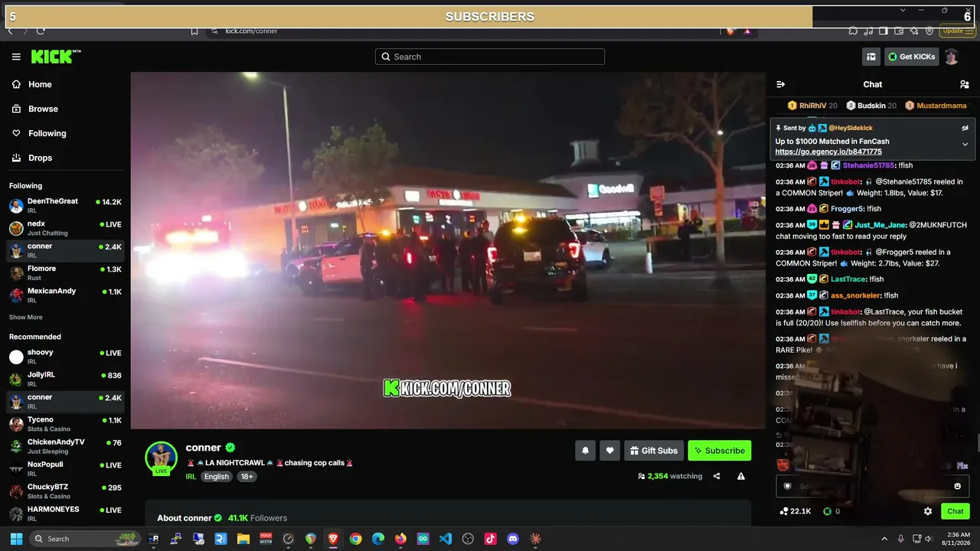This screenshot has height=551, width=980.
Task: Open the Arduino IDE taskbar icon
Action: click(423, 539)
